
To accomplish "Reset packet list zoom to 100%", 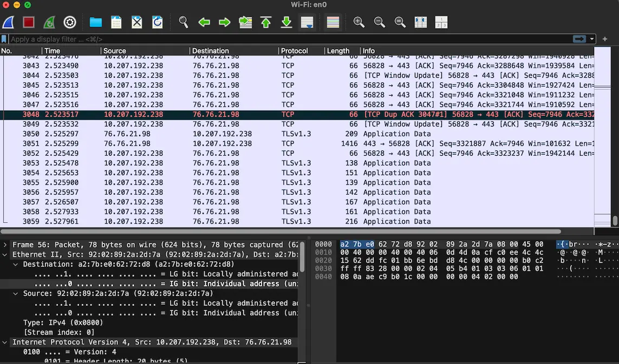I will pyautogui.click(x=400, y=22).
